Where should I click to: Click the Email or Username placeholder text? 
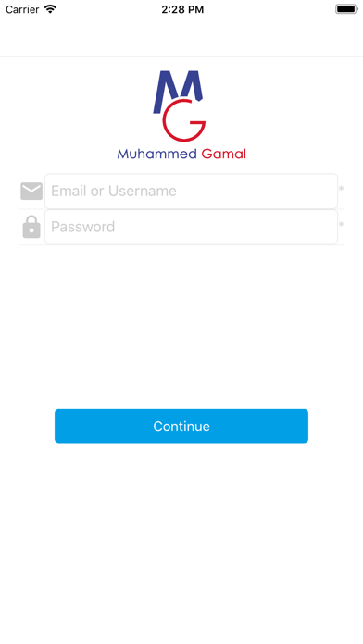tap(114, 191)
